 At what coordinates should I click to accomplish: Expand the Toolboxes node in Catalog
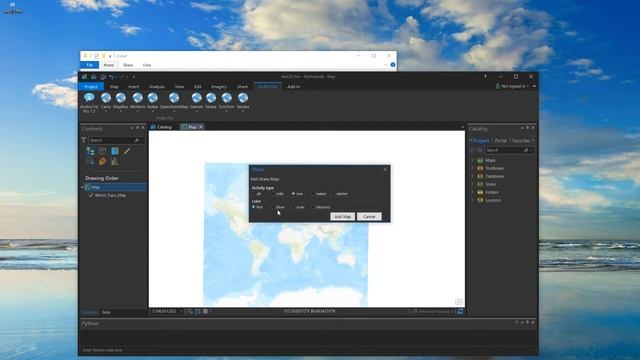473,168
